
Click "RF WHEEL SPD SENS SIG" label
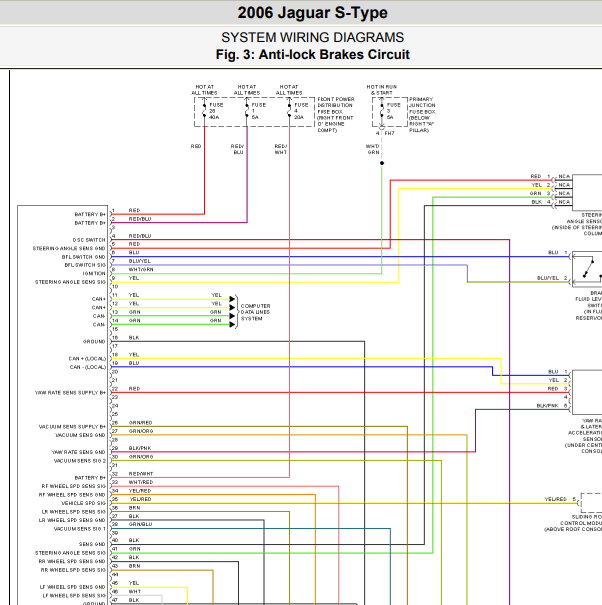(74, 487)
